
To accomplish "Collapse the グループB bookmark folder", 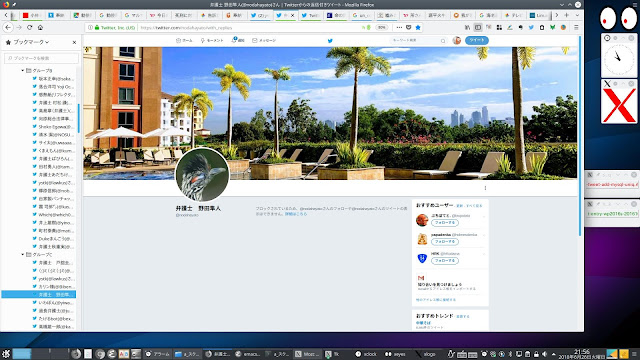I will click(23, 71).
